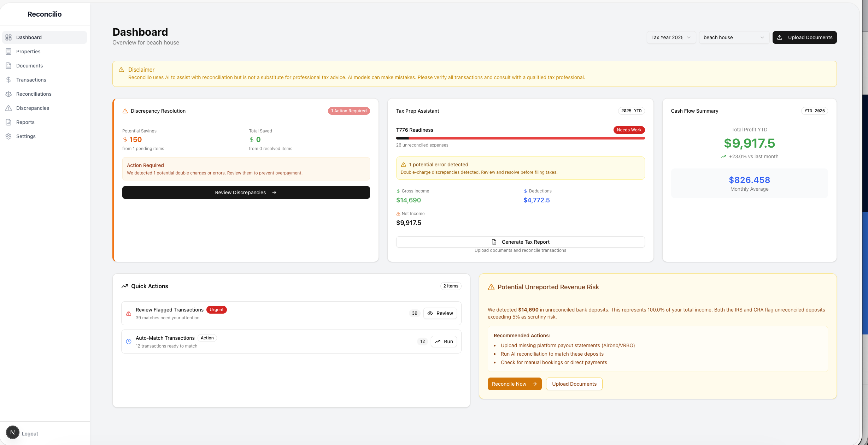
Task: Click the $4,772.5 Deductions value
Action: click(x=536, y=200)
